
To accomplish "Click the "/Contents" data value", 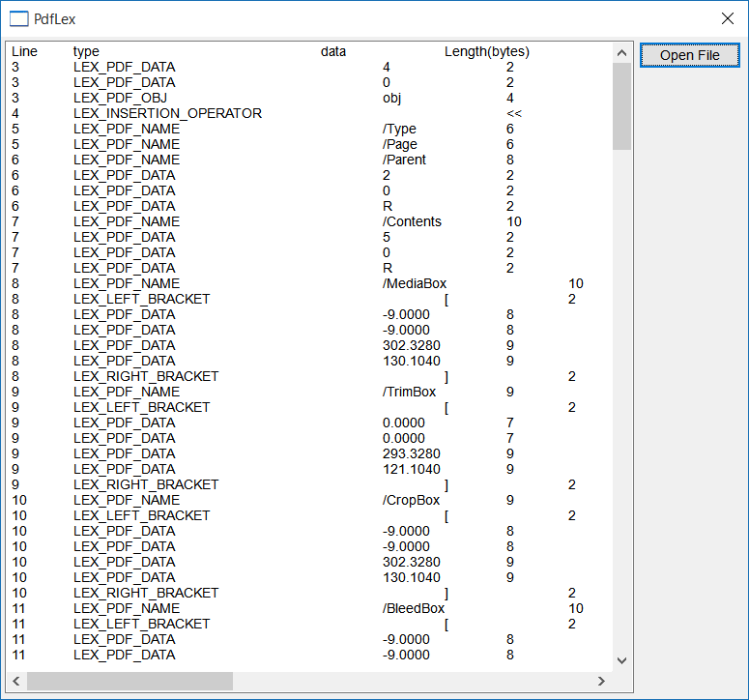I will (412, 221).
